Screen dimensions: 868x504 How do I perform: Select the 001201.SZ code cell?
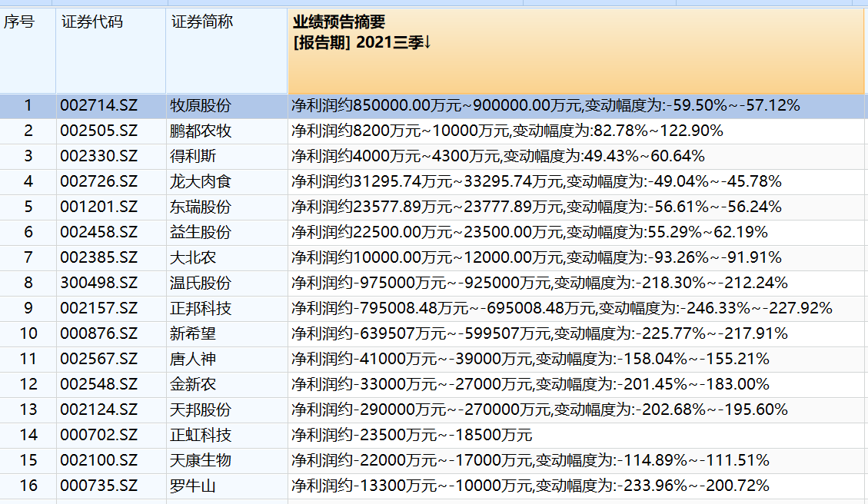point(98,207)
